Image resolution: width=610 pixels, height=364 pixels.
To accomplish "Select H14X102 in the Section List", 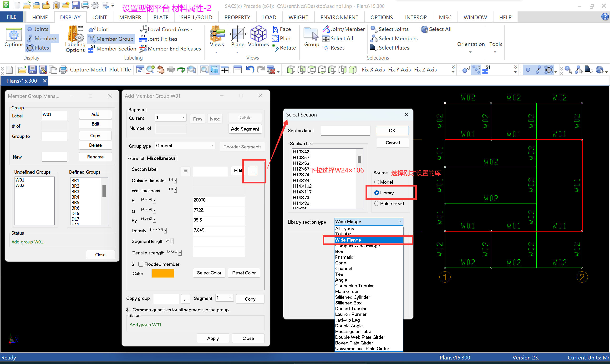I will coord(302,186).
